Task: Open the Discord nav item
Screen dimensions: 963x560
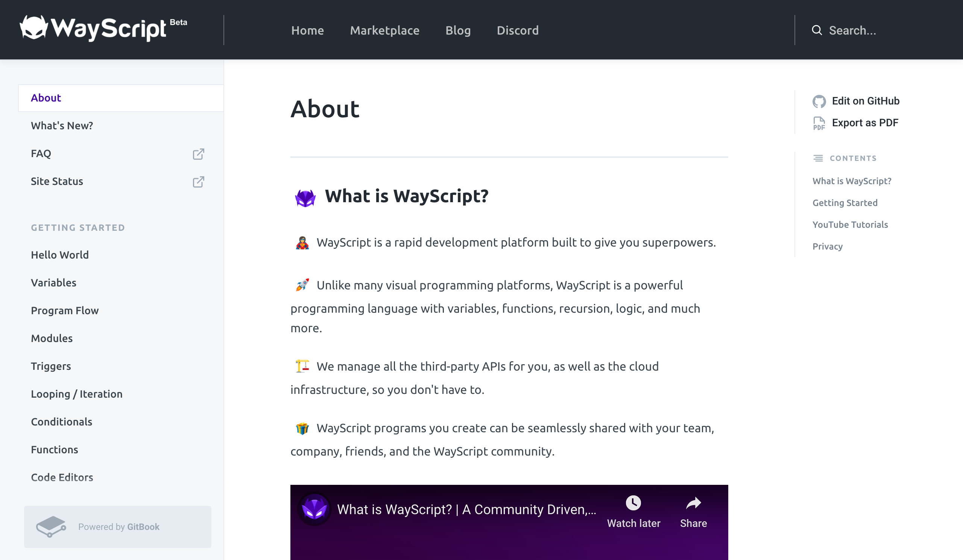Action: (x=517, y=30)
